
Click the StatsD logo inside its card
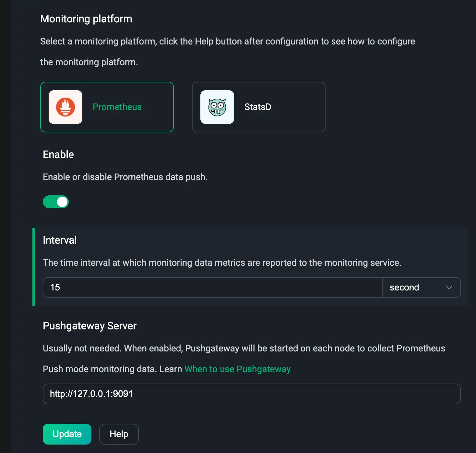point(217,107)
